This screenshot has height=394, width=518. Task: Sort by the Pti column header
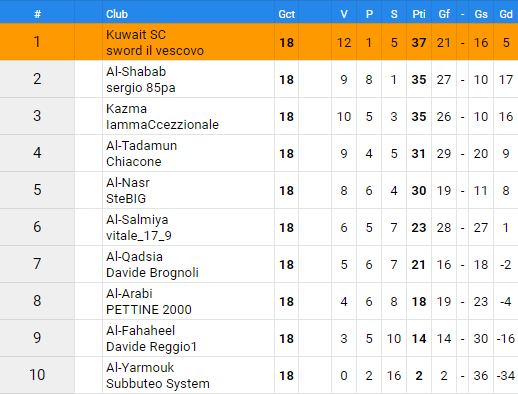(419, 14)
